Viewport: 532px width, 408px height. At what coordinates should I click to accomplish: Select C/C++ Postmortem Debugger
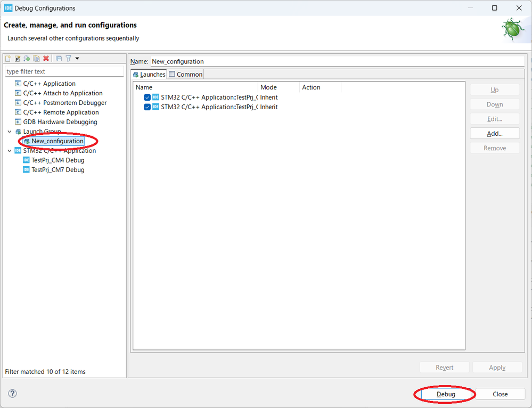(65, 102)
